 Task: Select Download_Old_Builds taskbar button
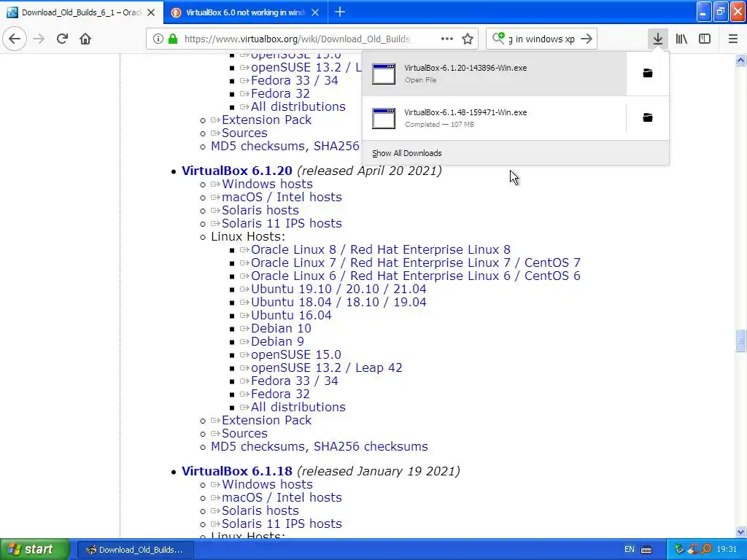135,550
